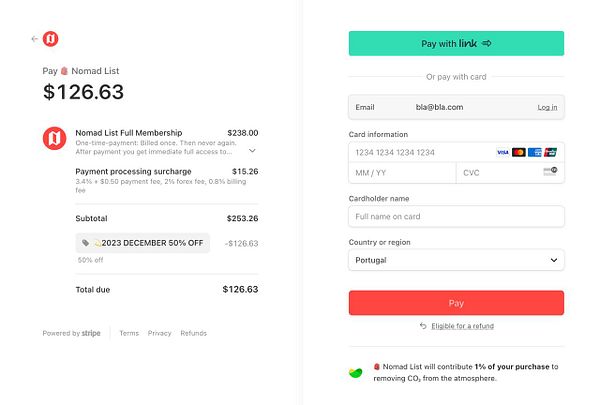The width and height of the screenshot is (600, 405).
Task: Click the Nomad List logo at top
Action: tap(50, 39)
